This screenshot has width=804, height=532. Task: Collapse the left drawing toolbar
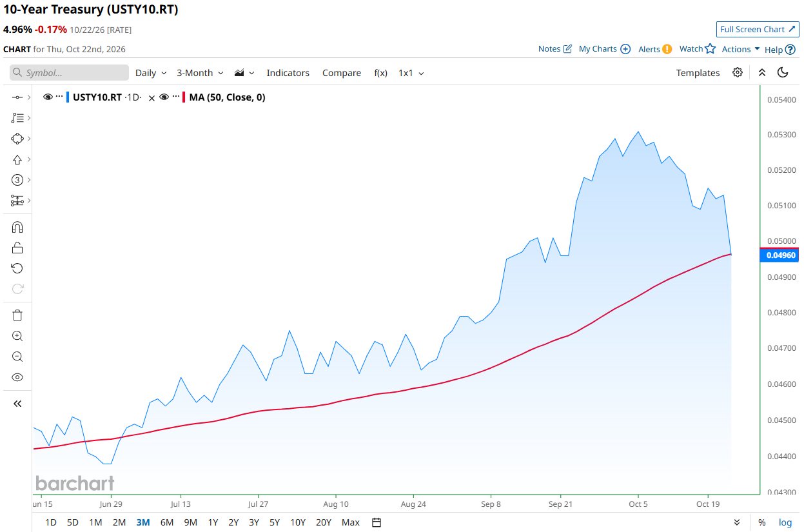tap(17, 404)
